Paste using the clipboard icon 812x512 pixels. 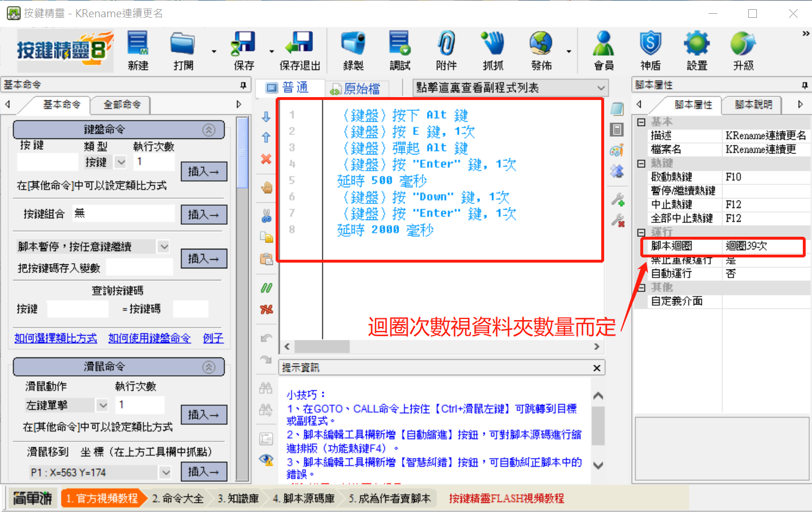tap(266, 259)
